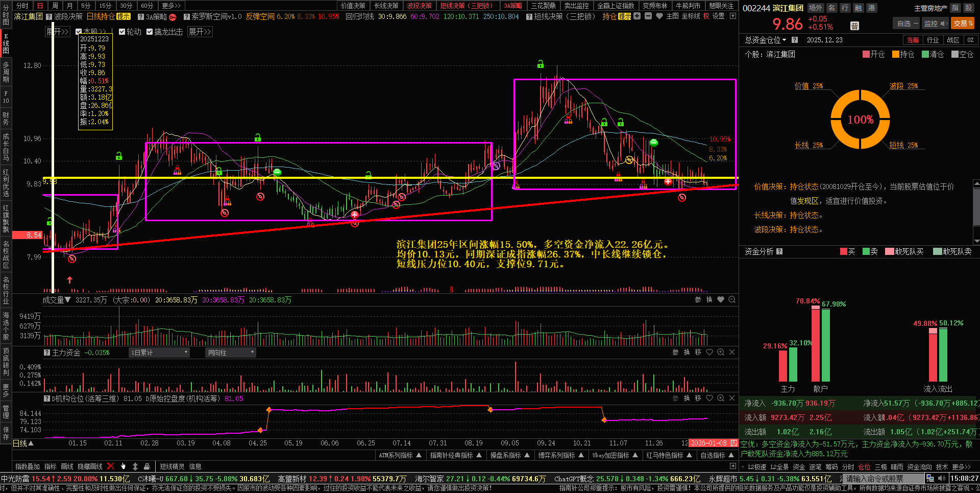Click heart icon in 成交量 panel

click(721, 299)
